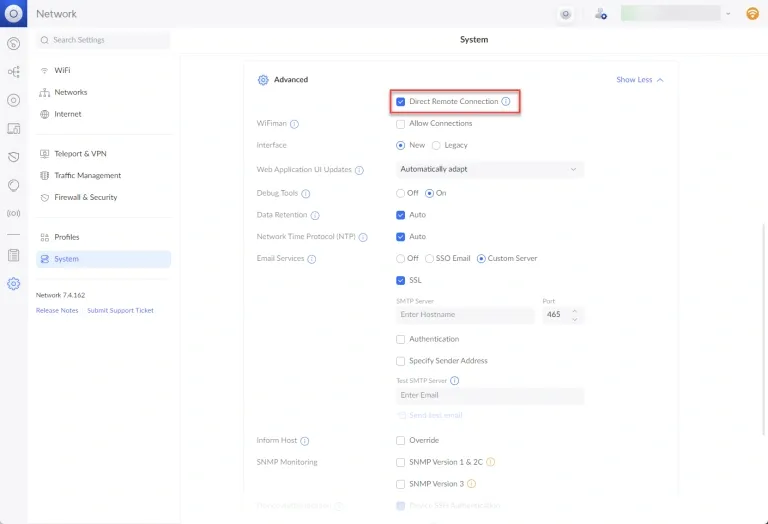Screen dimensions: 768x524
Task: Open the Settings gear in left rail
Action: click(x=13, y=283)
